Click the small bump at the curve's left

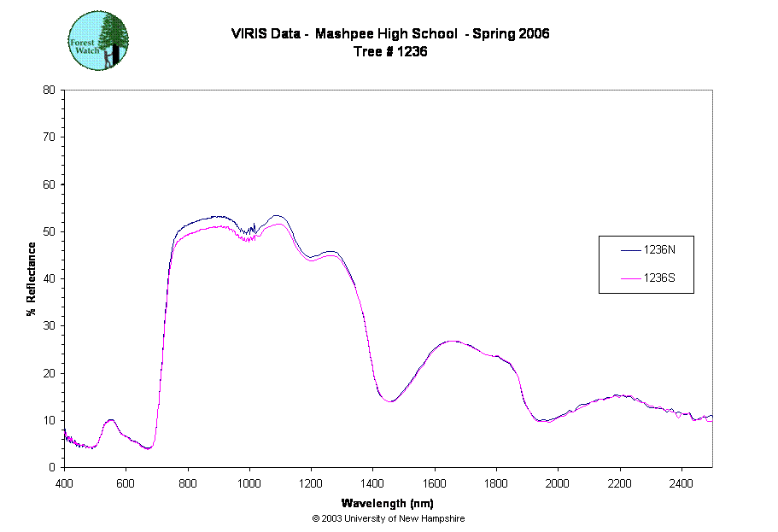tap(110, 421)
